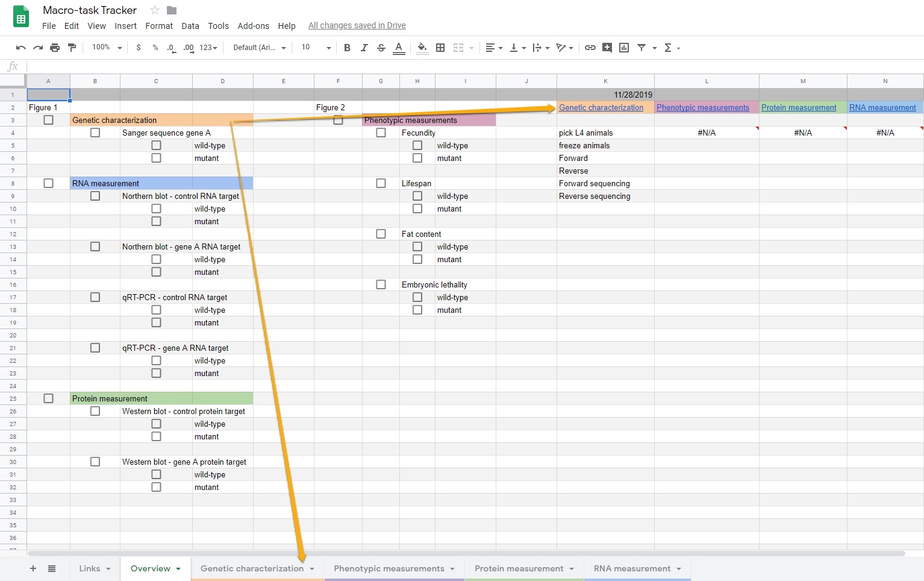Format as percent
Screen dimensions: 924x581
click(x=155, y=48)
